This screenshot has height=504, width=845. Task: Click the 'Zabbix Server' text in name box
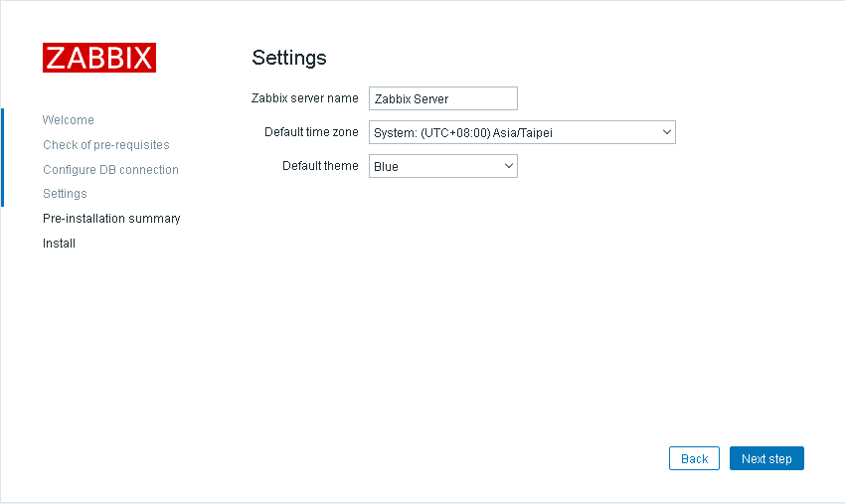click(412, 98)
